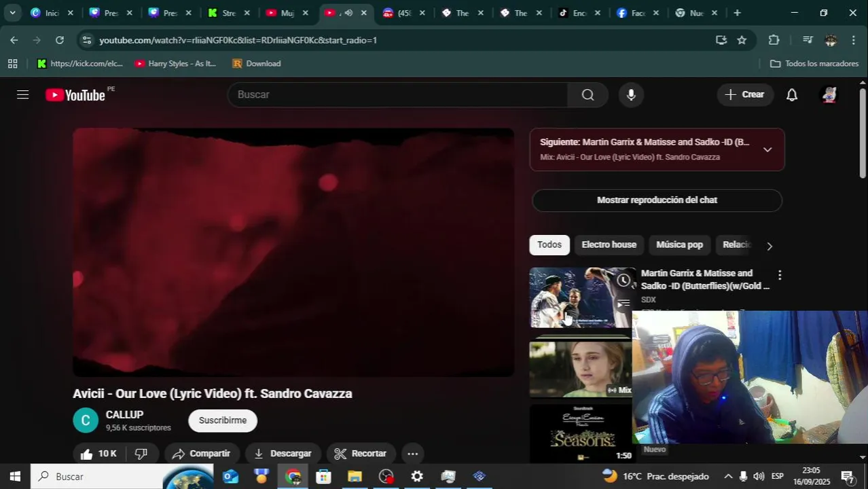Screen dimensions: 868x489
Task: Mute the playing YouTube tab speaker icon
Action: click(x=348, y=13)
